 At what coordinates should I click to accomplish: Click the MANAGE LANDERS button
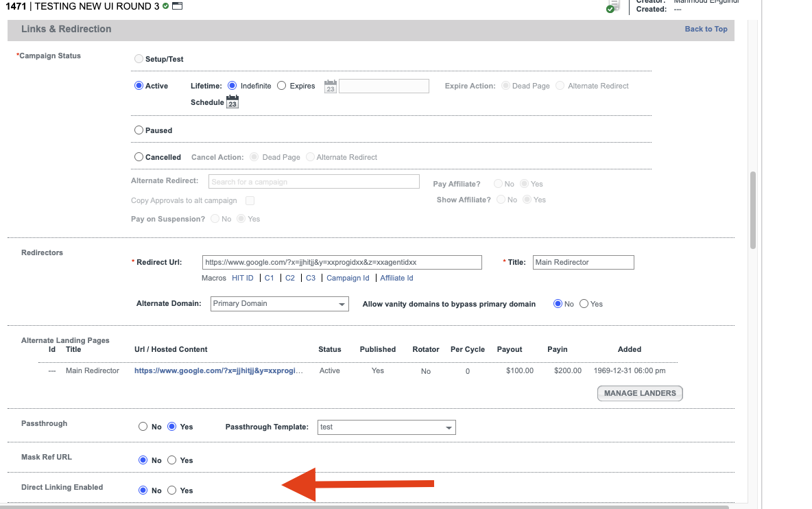pyautogui.click(x=640, y=394)
